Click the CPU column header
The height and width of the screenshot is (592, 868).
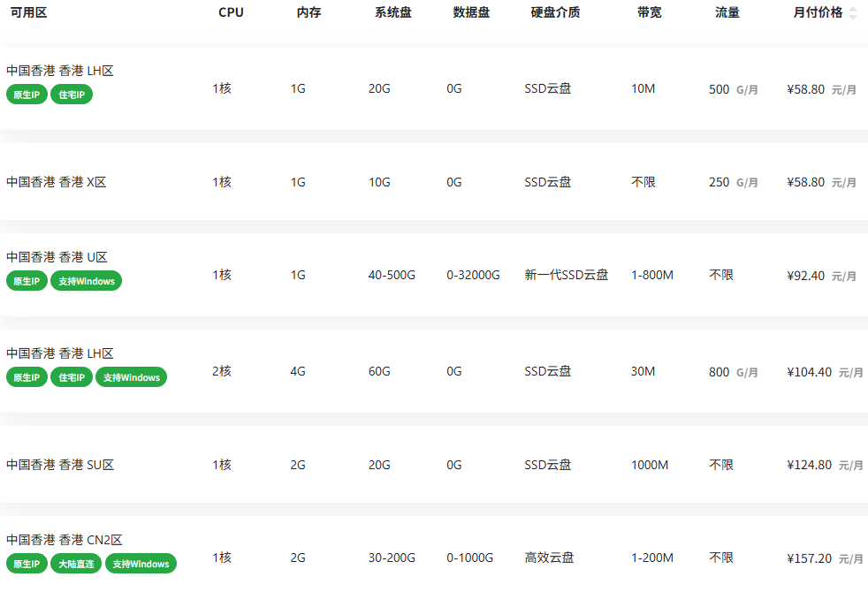pyautogui.click(x=231, y=13)
